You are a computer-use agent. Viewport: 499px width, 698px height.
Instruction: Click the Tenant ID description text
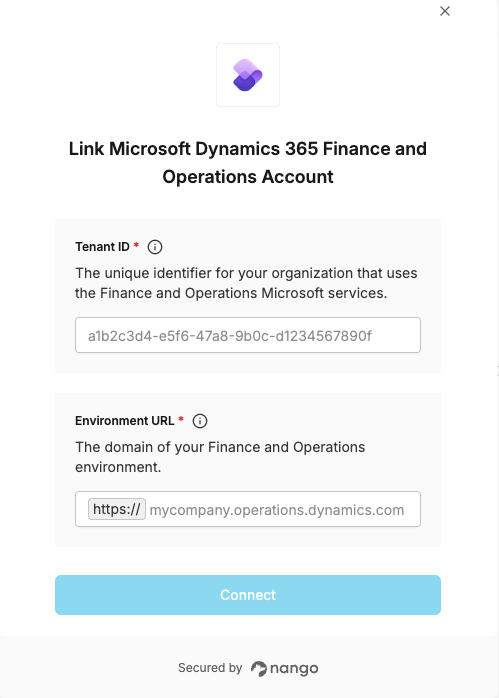[x=246, y=283]
